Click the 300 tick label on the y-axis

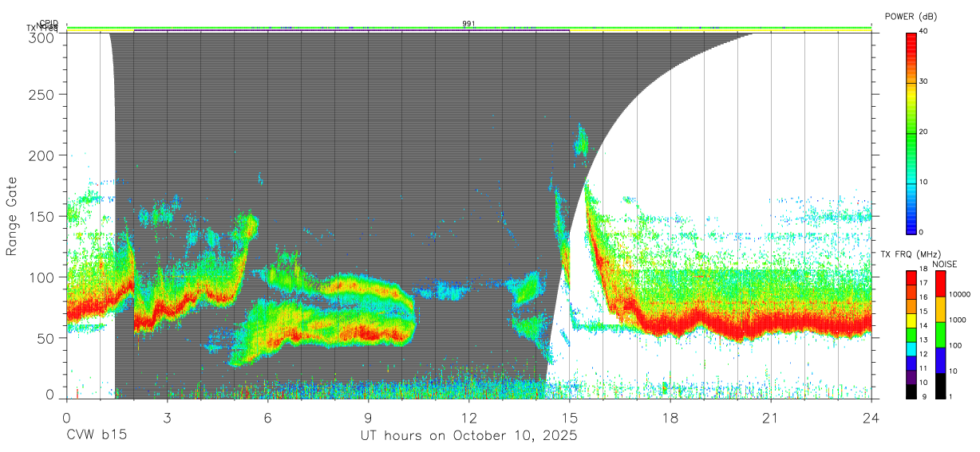(42, 37)
